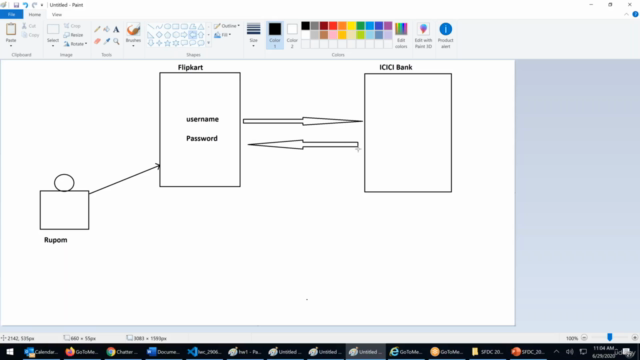
Task: Choose the Right triangle shape
Action: tap(151, 35)
